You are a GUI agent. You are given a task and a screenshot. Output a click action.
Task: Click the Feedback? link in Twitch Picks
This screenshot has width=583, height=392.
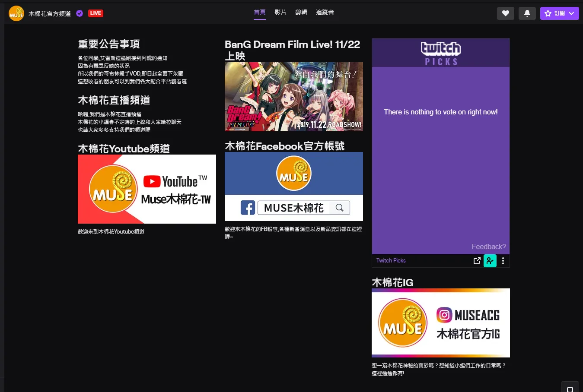pyautogui.click(x=488, y=247)
